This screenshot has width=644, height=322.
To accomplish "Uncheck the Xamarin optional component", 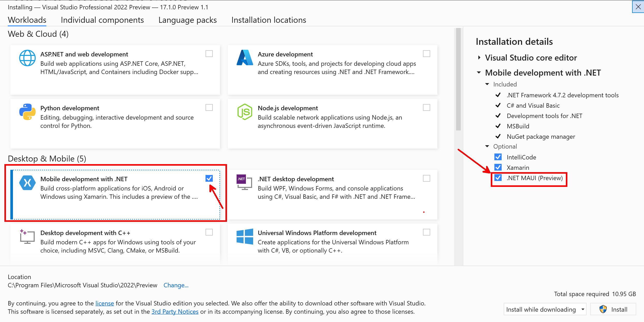I will click(x=498, y=167).
